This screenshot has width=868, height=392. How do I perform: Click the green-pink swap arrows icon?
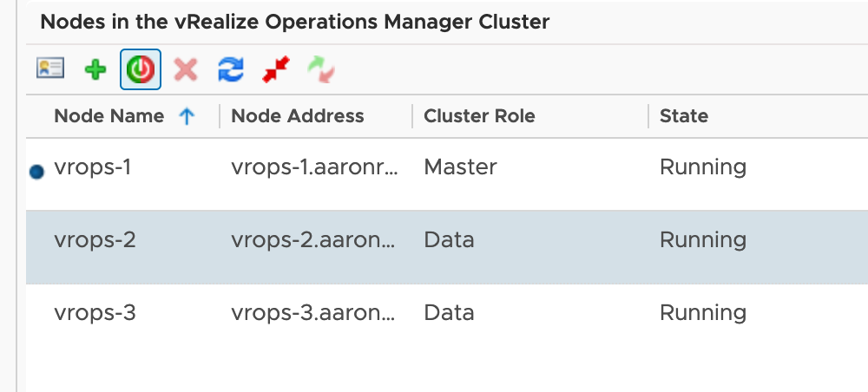(x=320, y=70)
